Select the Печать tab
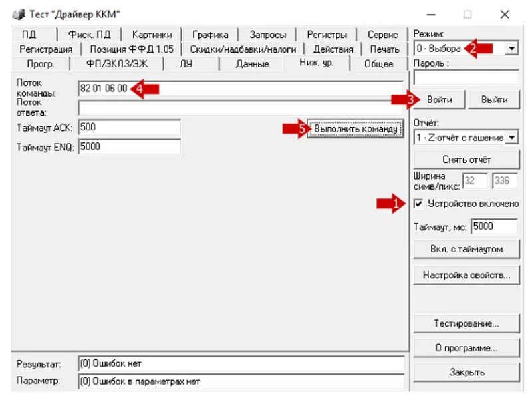Viewport: 532px width, 404px height. (x=385, y=49)
